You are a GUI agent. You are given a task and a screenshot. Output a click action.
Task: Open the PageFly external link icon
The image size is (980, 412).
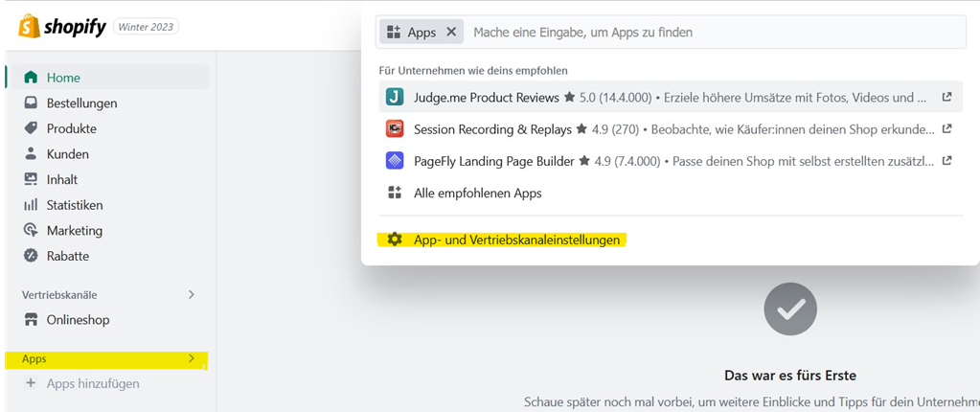(x=946, y=161)
